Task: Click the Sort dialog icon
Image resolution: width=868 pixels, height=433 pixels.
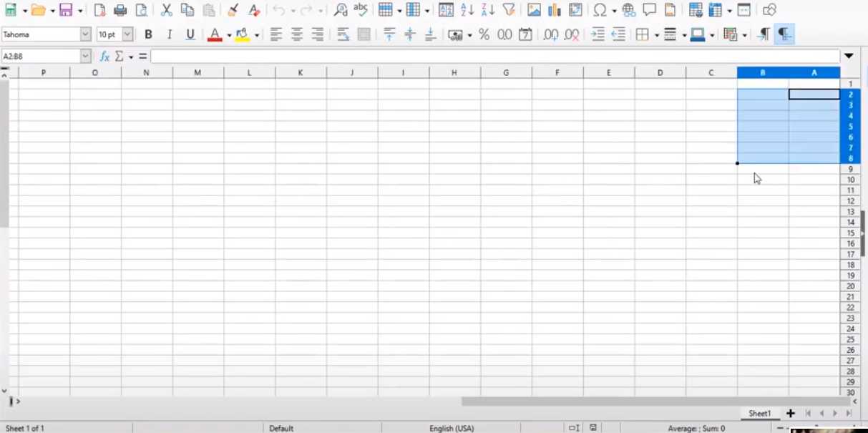Action: (x=446, y=10)
